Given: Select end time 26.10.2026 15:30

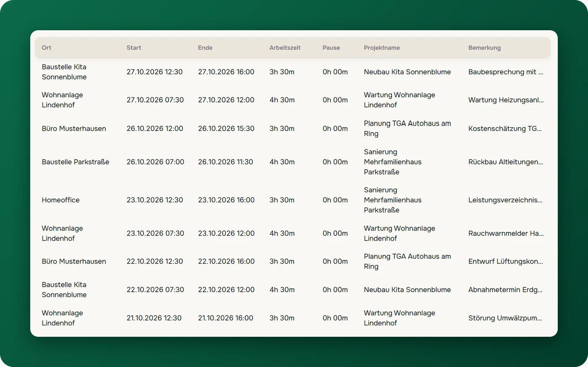Looking at the screenshot, I should pyautogui.click(x=226, y=128).
